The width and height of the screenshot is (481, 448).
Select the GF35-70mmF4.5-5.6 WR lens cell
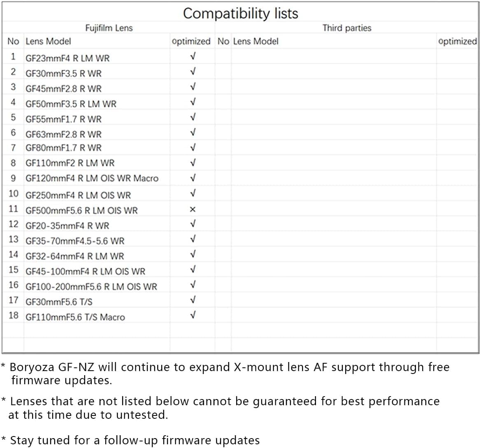(75, 241)
